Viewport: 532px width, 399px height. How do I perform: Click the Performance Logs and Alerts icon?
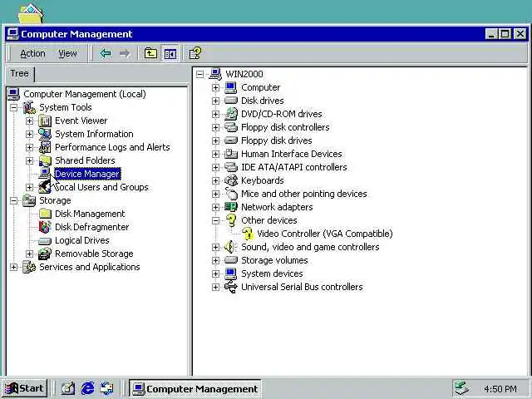pyautogui.click(x=45, y=147)
